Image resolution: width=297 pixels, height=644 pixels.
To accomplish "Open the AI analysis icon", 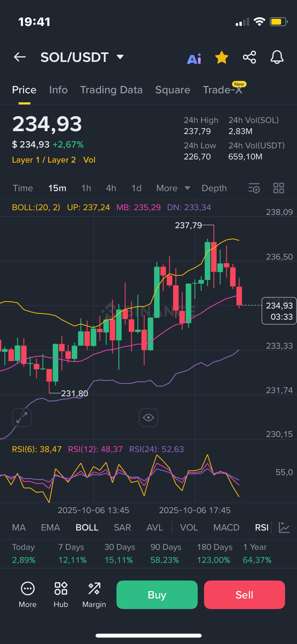I will pos(194,58).
